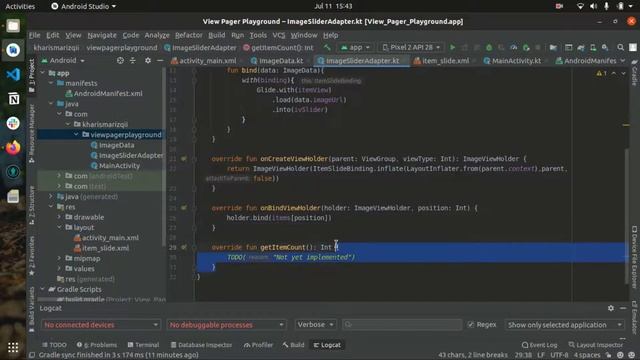Open Pixel 2 API 28 device dropdown

(411, 47)
